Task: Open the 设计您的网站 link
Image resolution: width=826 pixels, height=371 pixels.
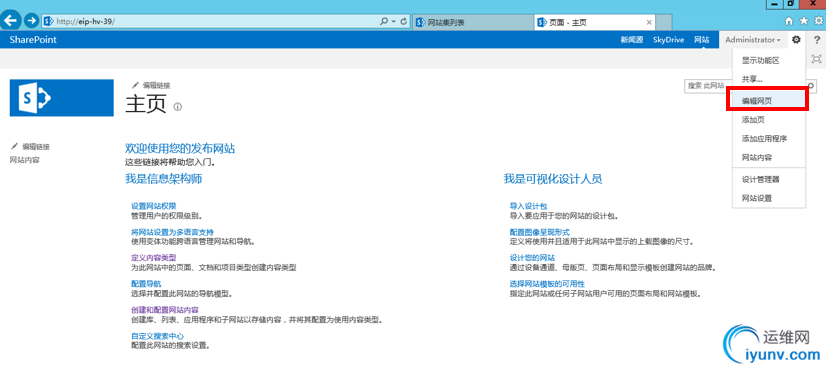Action: pyautogui.click(x=532, y=258)
